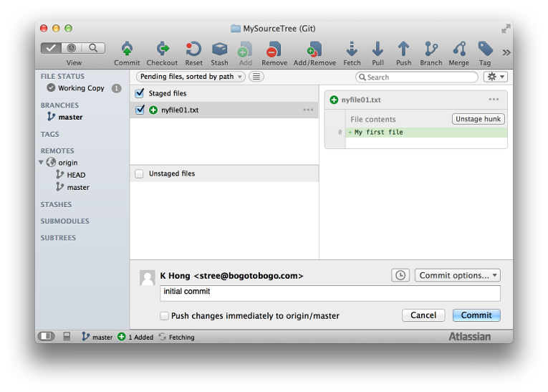Enter full screen via window arrows
The width and height of the screenshot is (548, 392).
tap(505, 29)
